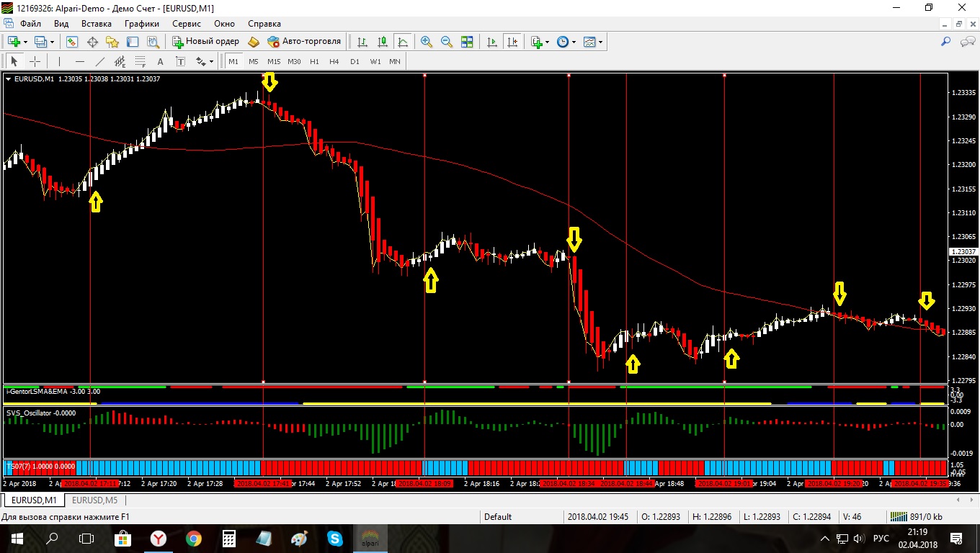Click the Default profile in status bar
This screenshot has height=553, width=980.
point(498,516)
